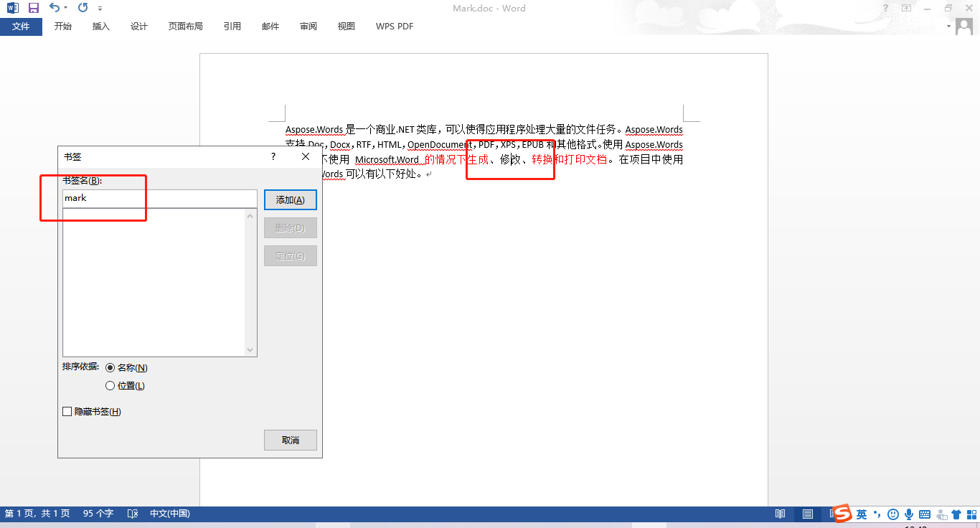Open the Sogou toolbox grid icon
The image size is (980, 528).
(972, 514)
